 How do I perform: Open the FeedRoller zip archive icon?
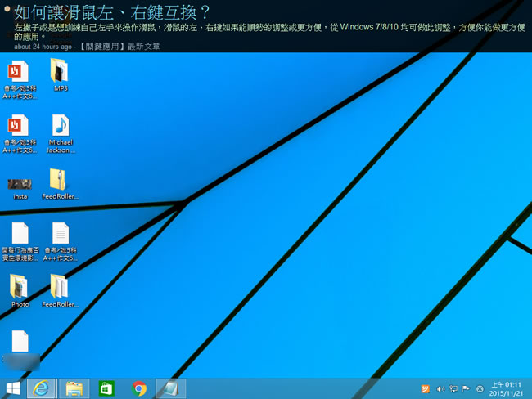point(60,180)
